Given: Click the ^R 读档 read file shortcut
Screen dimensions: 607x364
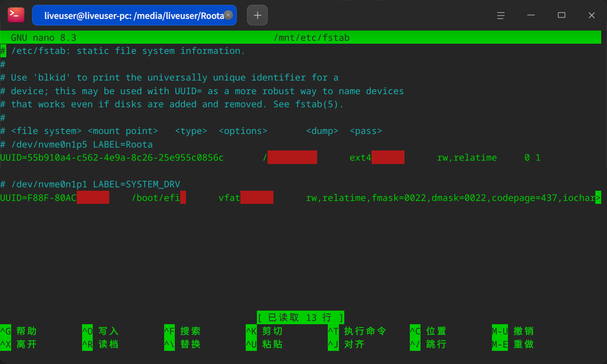Looking at the screenshot, I should pos(101,344).
